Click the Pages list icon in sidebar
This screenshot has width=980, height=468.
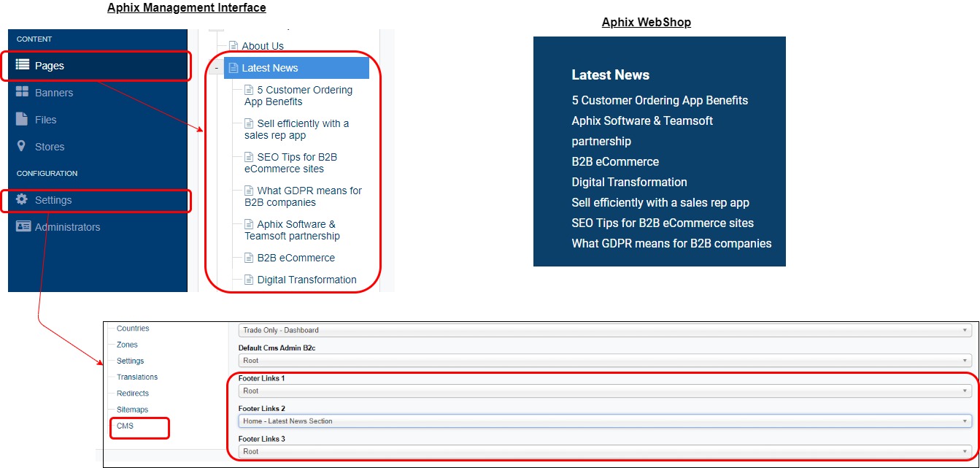[22, 66]
